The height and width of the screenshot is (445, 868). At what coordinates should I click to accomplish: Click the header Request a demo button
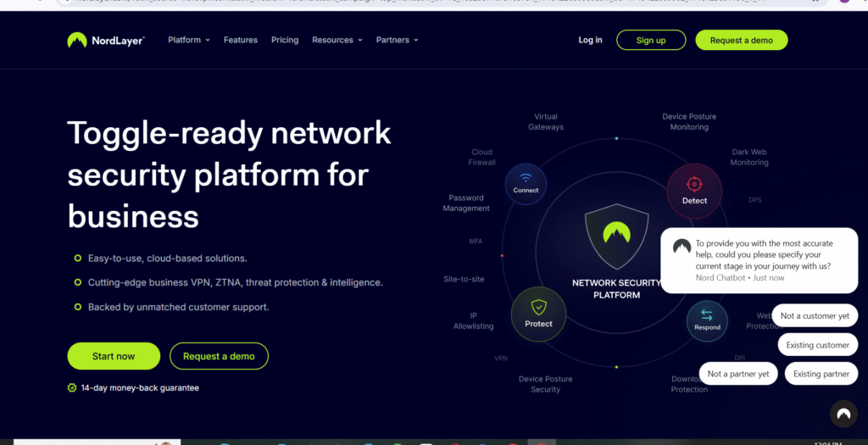[741, 40]
